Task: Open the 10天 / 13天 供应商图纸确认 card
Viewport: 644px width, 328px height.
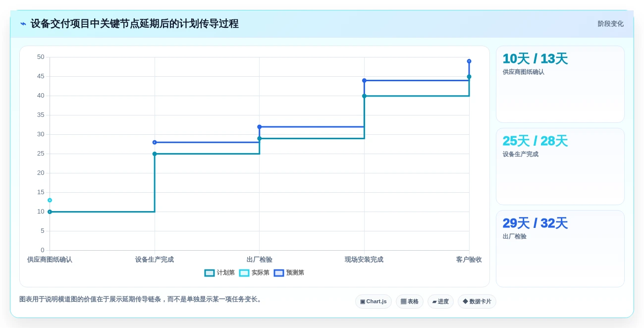Action: [560, 84]
